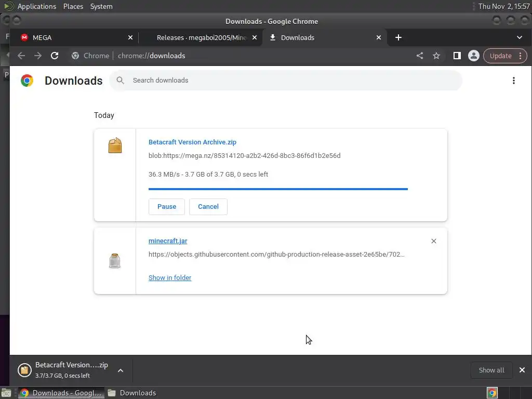Viewport: 532px width, 399px height.
Task: Click the Chrome site info chip
Action: tap(90, 56)
